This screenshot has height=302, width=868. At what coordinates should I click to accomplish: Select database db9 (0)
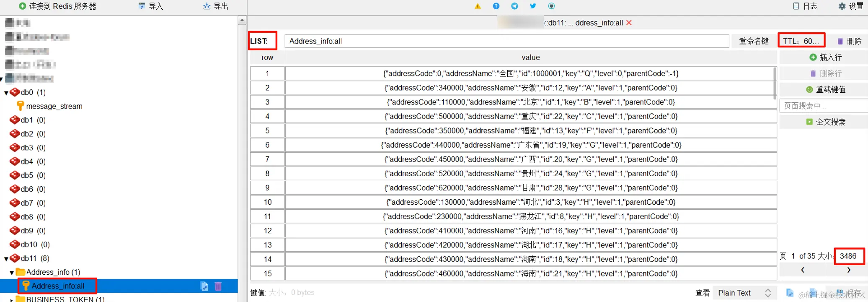(x=28, y=231)
